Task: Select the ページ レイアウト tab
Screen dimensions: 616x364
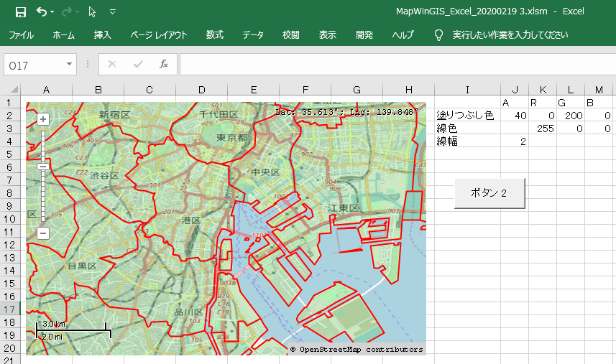Action: coord(159,35)
